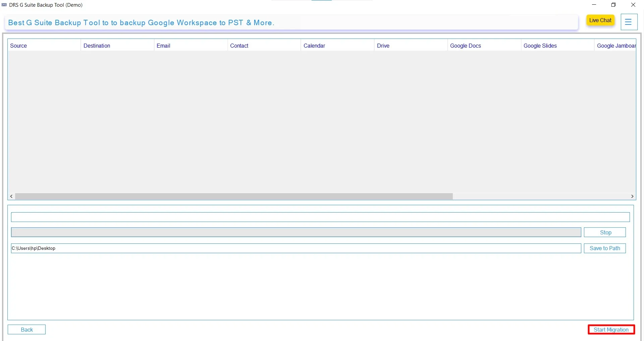The height and width of the screenshot is (341, 644).
Task: Select the Drive column header
Action: pyautogui.click(x=411, y=46)
